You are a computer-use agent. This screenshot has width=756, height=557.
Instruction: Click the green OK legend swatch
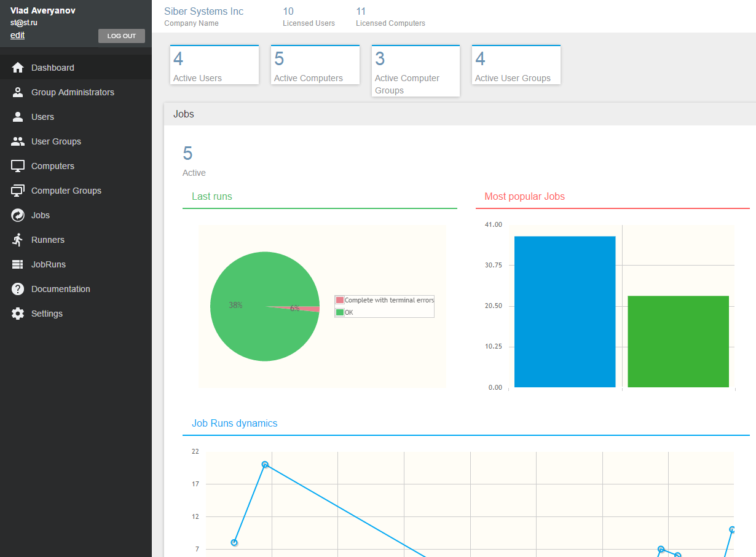[x=339, y=312]
